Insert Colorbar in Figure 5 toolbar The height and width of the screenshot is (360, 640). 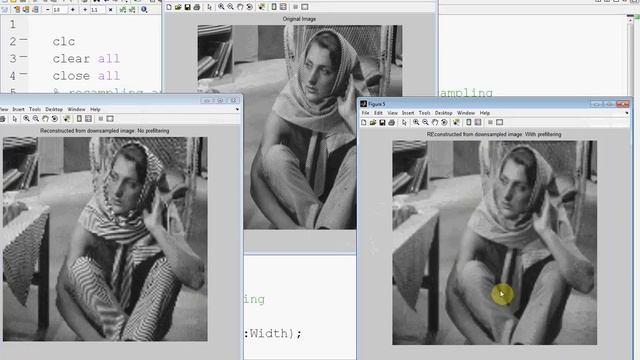coord(469,122)
